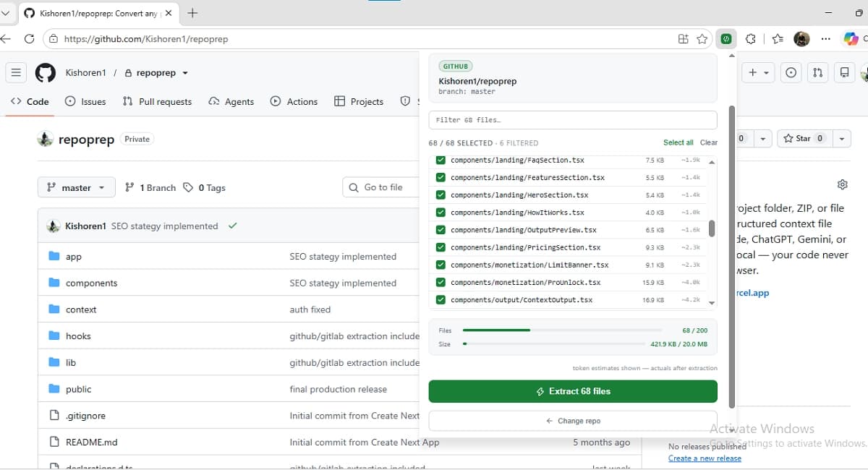Uncheck components/landing/OutputPreview.tsx
The width and height of the screenshot is (868, 470).
pyautogui.click(x=441, y=230)
